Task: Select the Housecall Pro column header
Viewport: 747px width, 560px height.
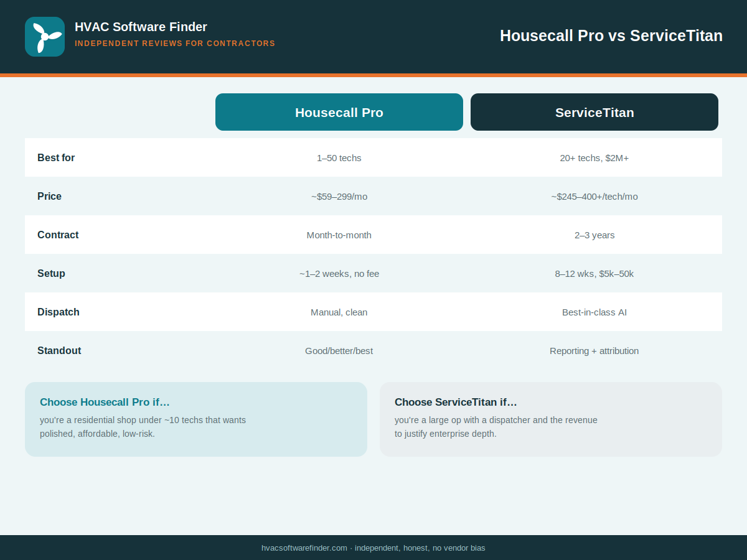Action: tap(339, 112)
